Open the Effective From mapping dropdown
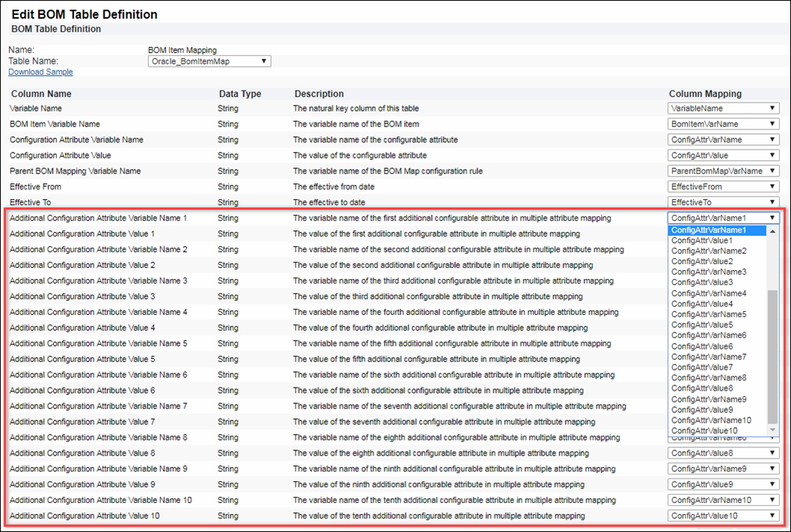Screen dimensions: 791x532 pyautogui.click(x=722, y=186)
